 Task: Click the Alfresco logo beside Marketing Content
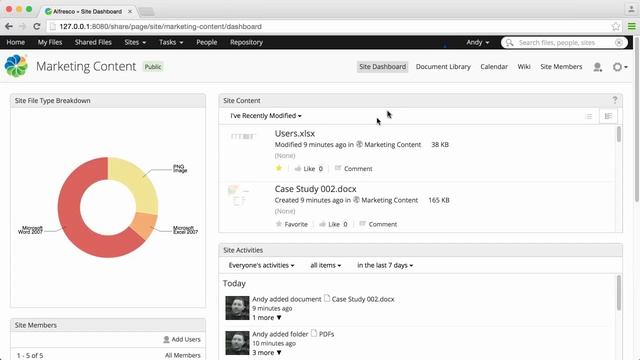(x=16, y=66)
